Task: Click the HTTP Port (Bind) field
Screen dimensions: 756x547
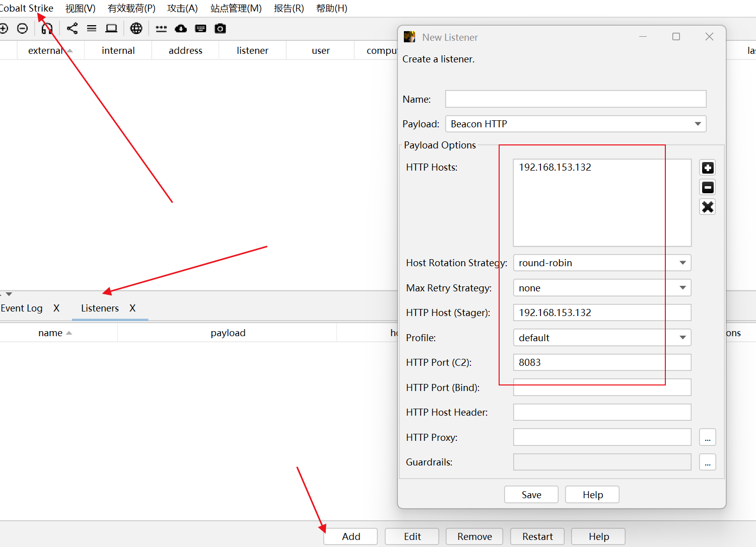Action: pos(602,387)
